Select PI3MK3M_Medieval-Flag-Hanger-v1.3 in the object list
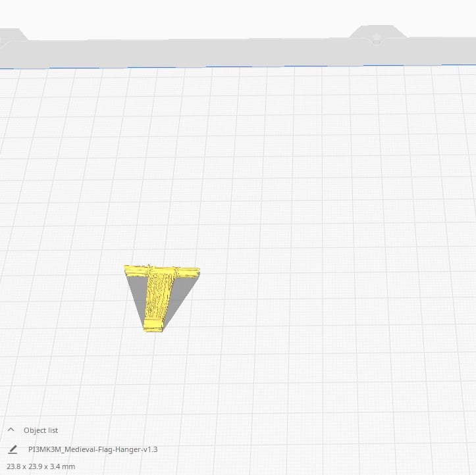Image resolution: width=476 pixels, height=475 pixels. coord(93,449)
